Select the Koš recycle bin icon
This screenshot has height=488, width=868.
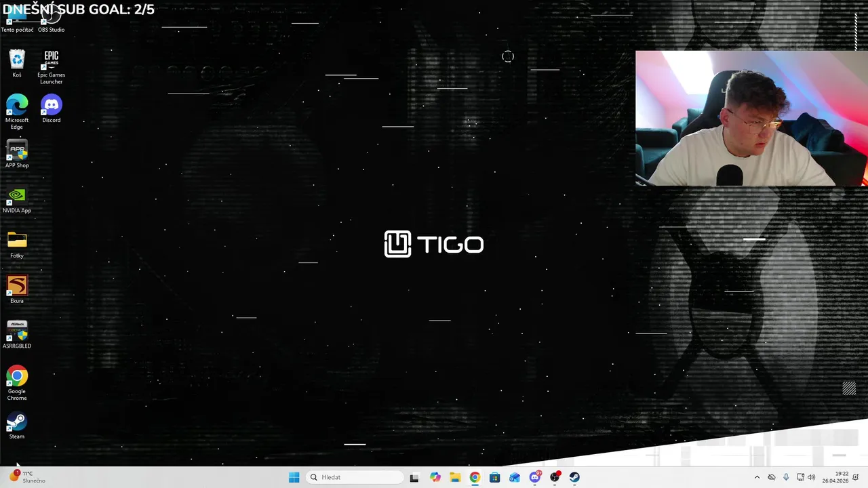17,64
